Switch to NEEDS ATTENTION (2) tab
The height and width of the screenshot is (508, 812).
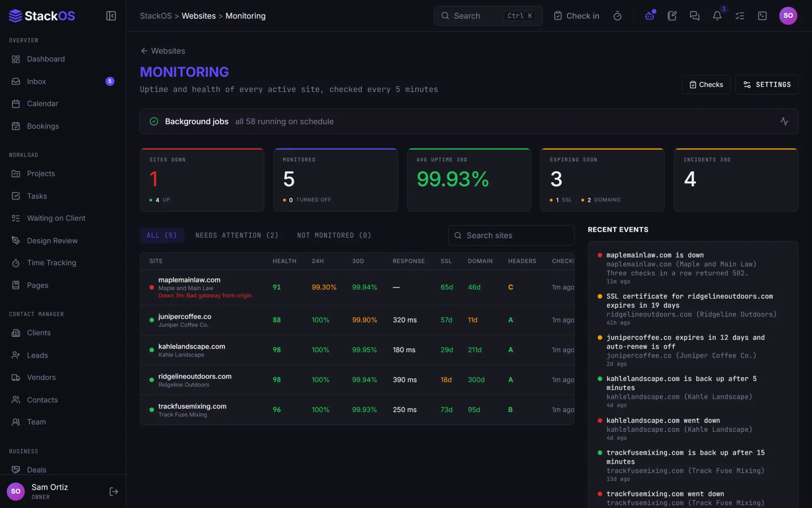click(x=237, y=235)
